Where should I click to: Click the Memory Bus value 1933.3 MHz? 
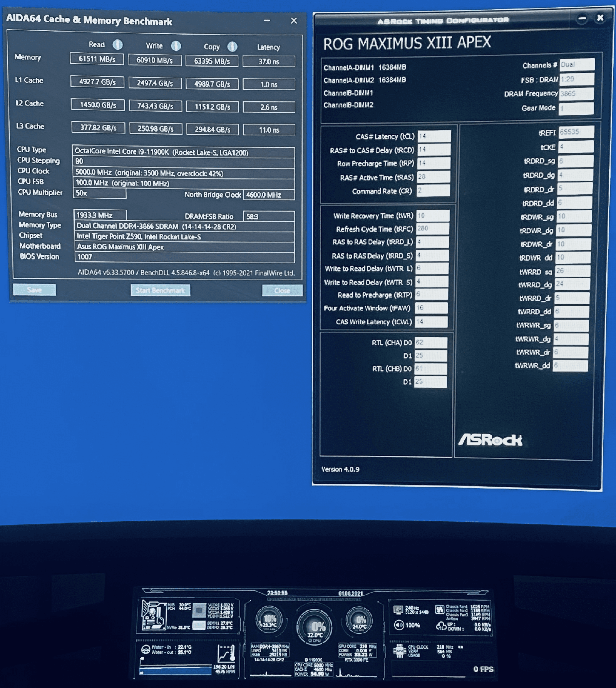click(x=100, y=215)
